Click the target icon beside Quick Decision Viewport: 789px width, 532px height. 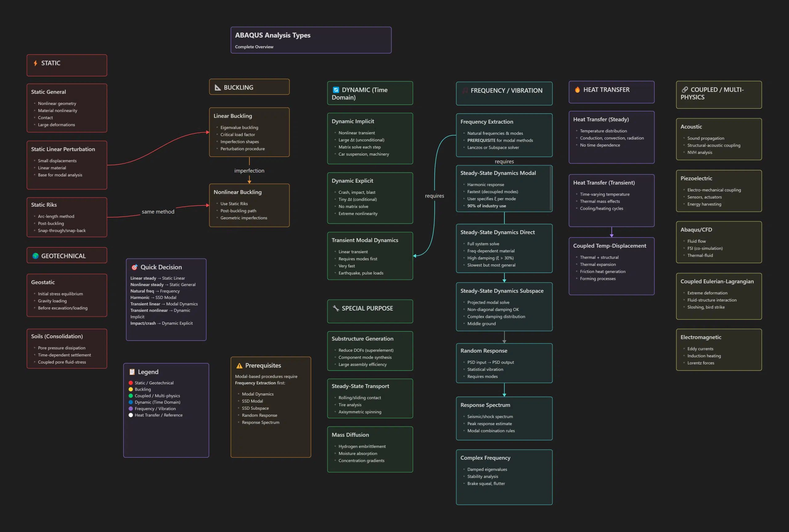click(134, 267)
